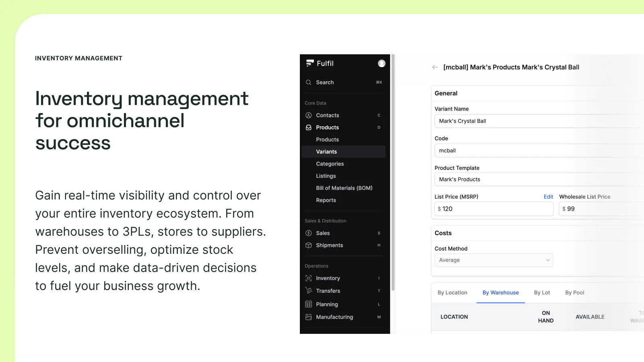Image resolution: width=644 pixels, height=362 pixels.
Task: Open Inventory in the sidebar
Action: [x=344, y=278]
